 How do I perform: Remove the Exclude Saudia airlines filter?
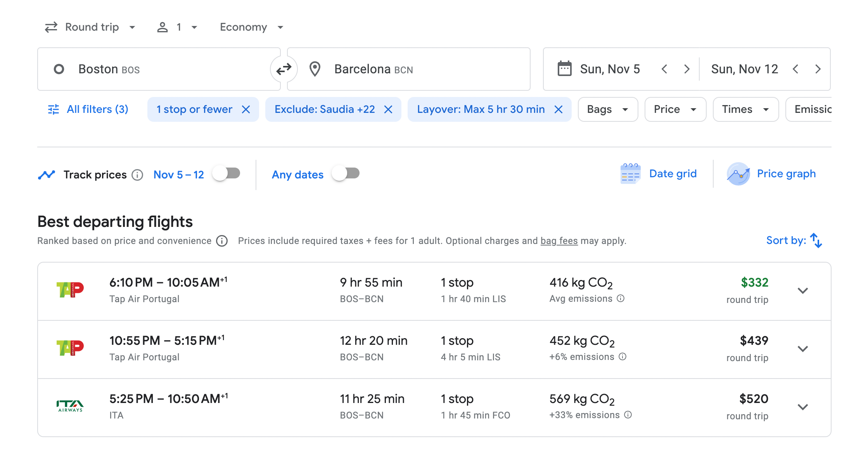click(388, 109)
